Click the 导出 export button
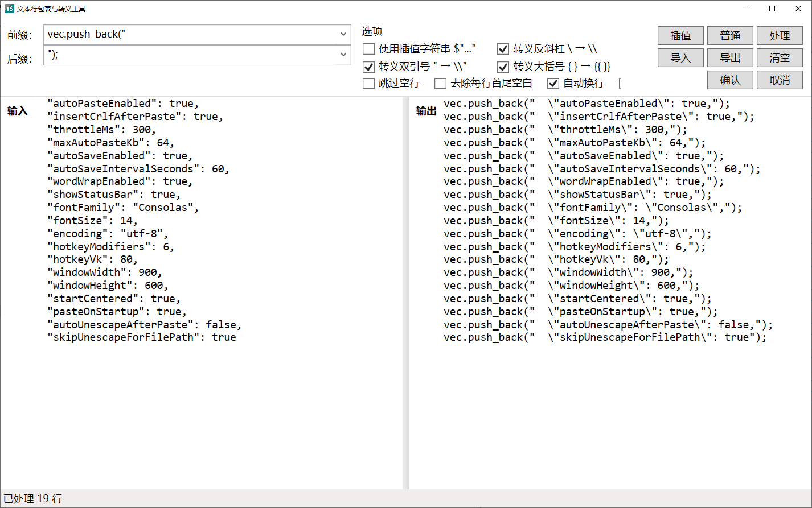 [x=730, y=58]
